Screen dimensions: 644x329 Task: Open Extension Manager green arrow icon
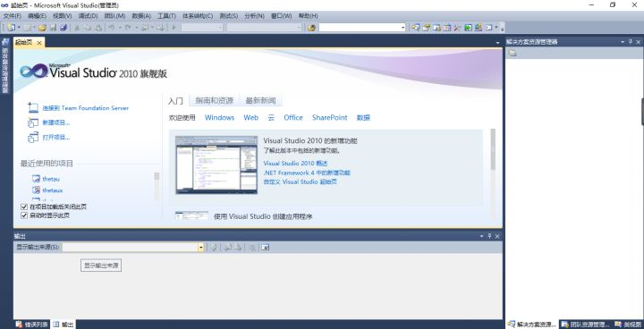pos(468,28)
